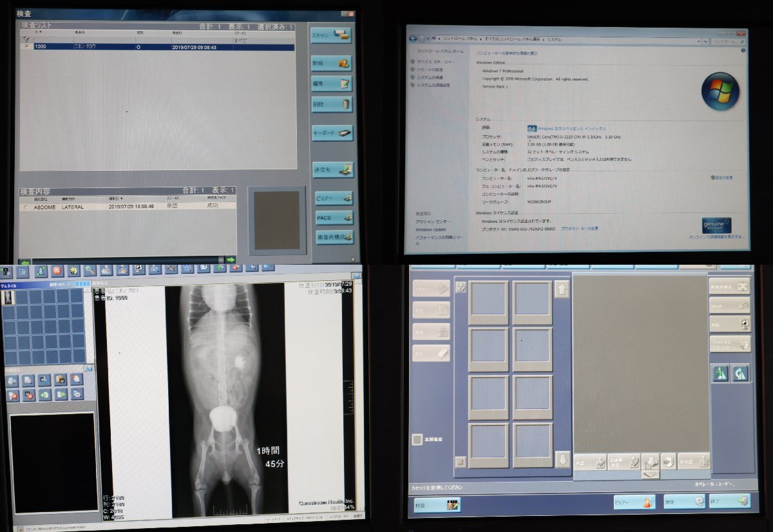Open ビュアー button at bottom of scan window
Viewport: 773px width, 532px height.
[634, 502]
